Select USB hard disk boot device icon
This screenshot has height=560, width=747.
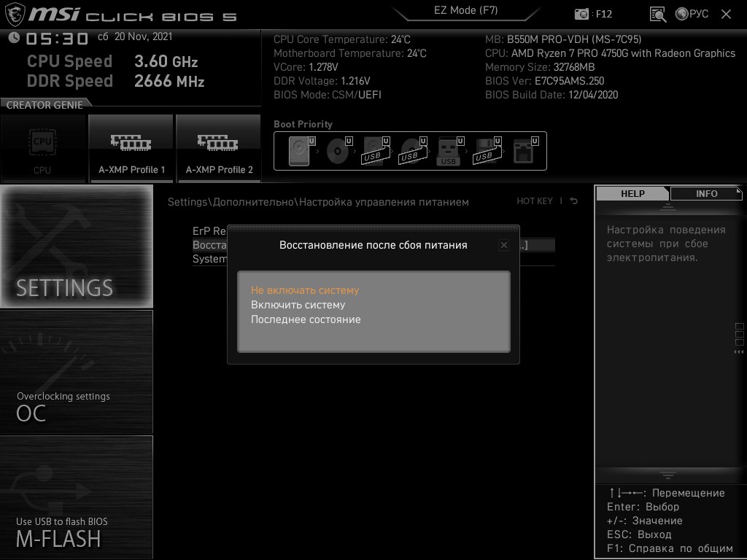(376, 151)
